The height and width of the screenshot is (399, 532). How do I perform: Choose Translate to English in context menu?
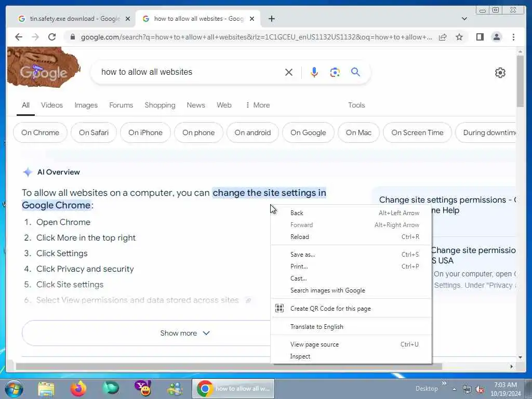351,327
